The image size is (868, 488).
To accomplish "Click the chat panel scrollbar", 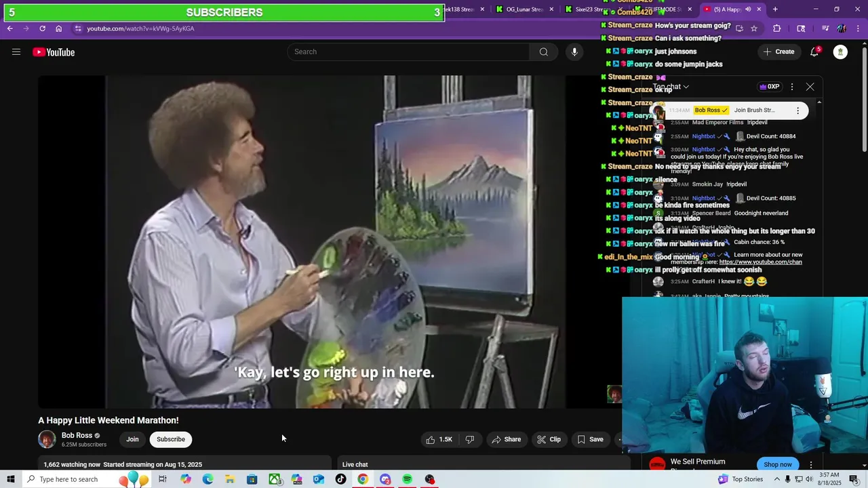I will (x=819, y=197).
